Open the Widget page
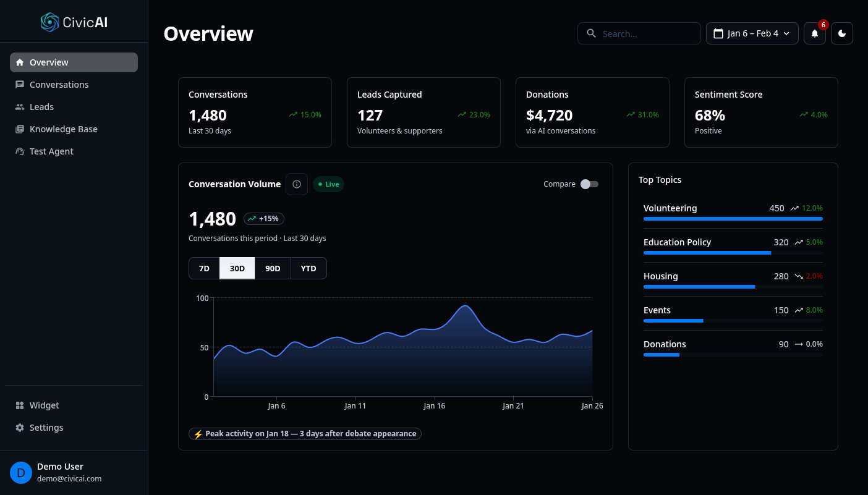 (x=44, y=405)
